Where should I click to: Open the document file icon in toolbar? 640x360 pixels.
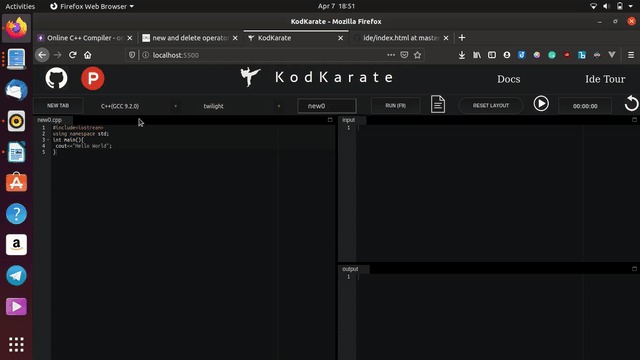pos(438,104)
